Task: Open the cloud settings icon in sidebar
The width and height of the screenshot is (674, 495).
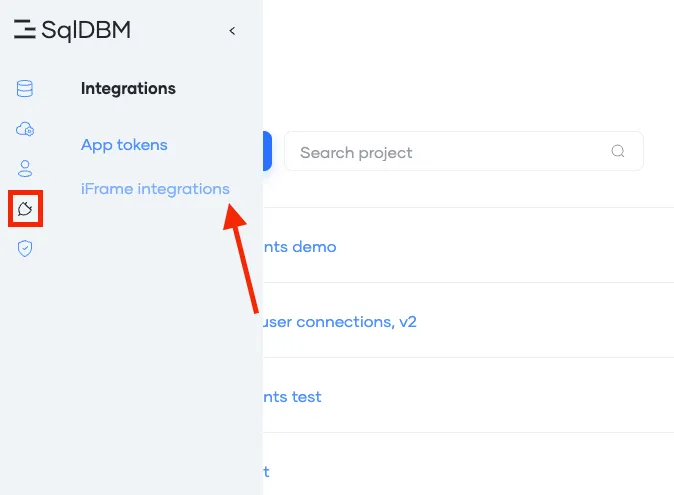Action: coord(25,129)
